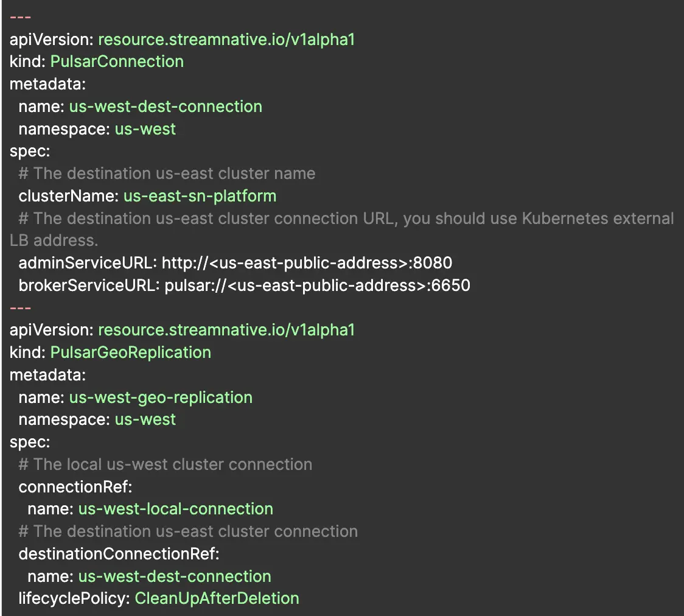Screen dimensions: 684x616
Task: Click the CleanUpAfterDeletion lifecycle policy value
Action: (217, 598)
